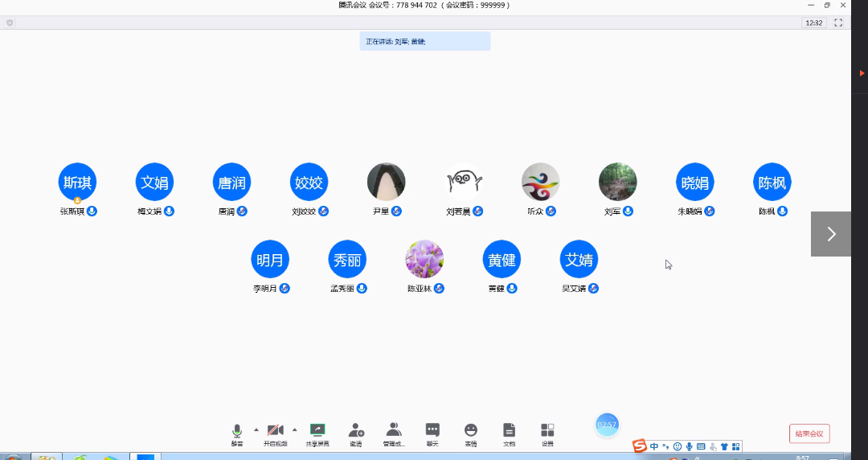Expand the camera options arrow

point(294,429)
